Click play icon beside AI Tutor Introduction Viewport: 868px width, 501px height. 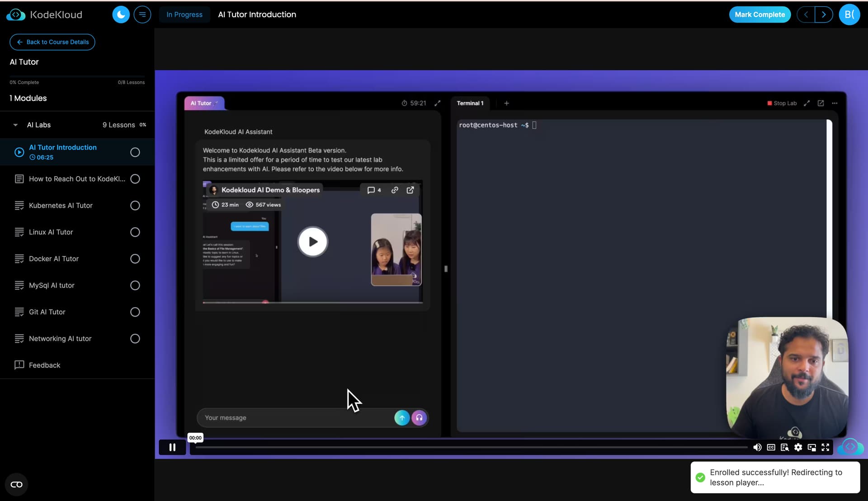click(19, 152)
